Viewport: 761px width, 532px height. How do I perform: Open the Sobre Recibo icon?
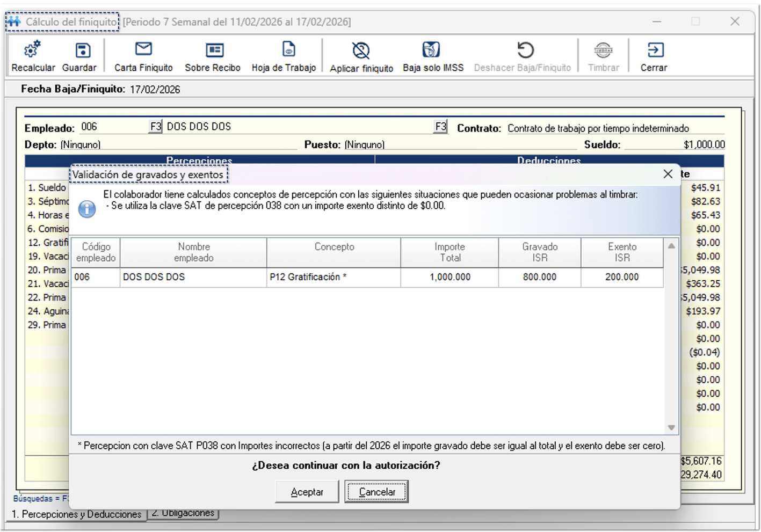tap(214, 50)
